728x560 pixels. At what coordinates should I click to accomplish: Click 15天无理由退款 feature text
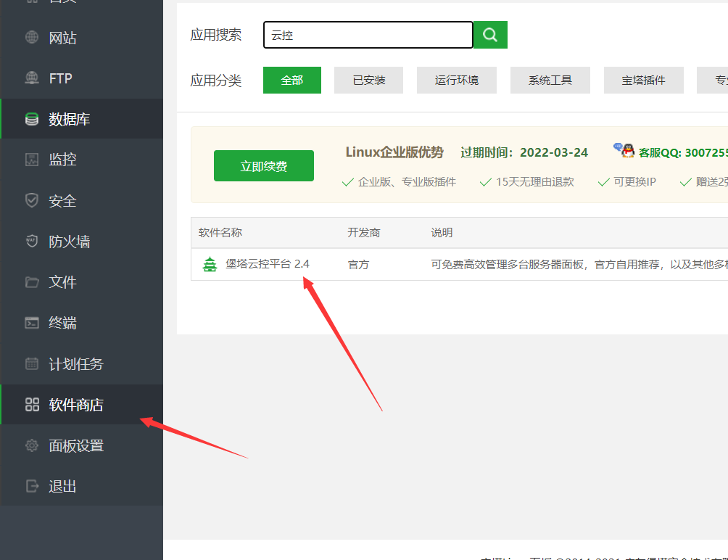click(x=535, y=182)
